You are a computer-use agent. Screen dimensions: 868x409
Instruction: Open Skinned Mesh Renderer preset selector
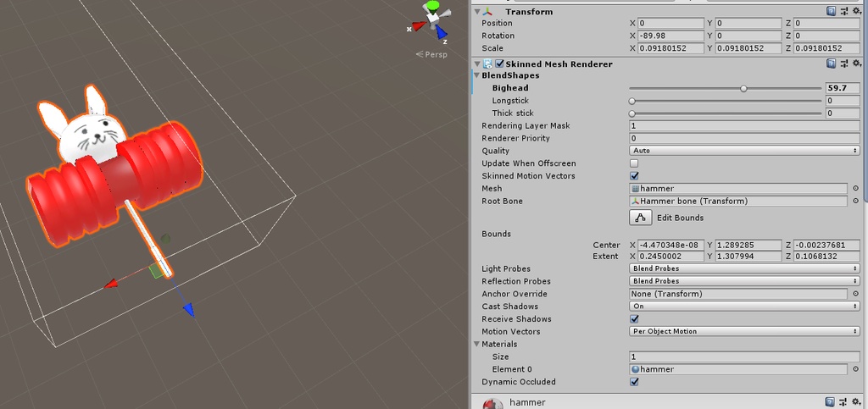tap(844, 64)
